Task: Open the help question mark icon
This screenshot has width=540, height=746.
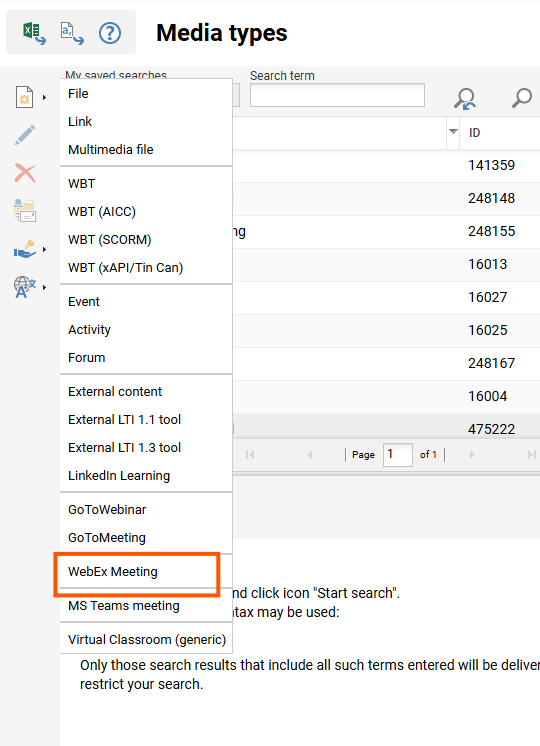Action: (x=110, y=33)
